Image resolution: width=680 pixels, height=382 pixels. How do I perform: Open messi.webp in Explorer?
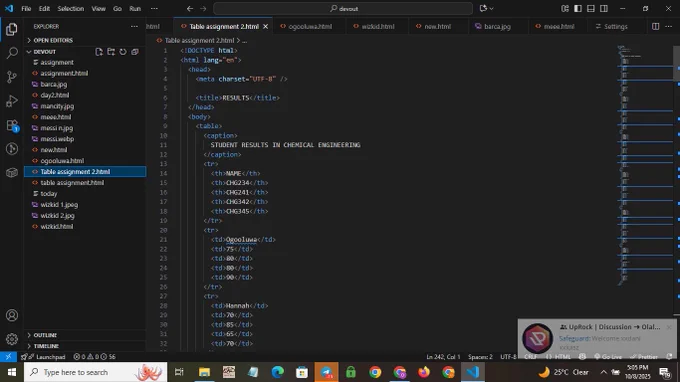[x=85, y=139]
